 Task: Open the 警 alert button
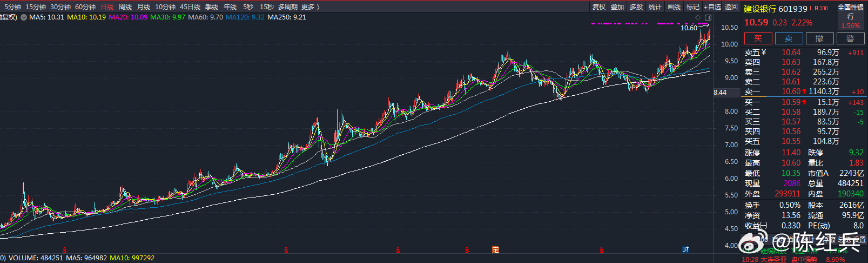point(850,38)
